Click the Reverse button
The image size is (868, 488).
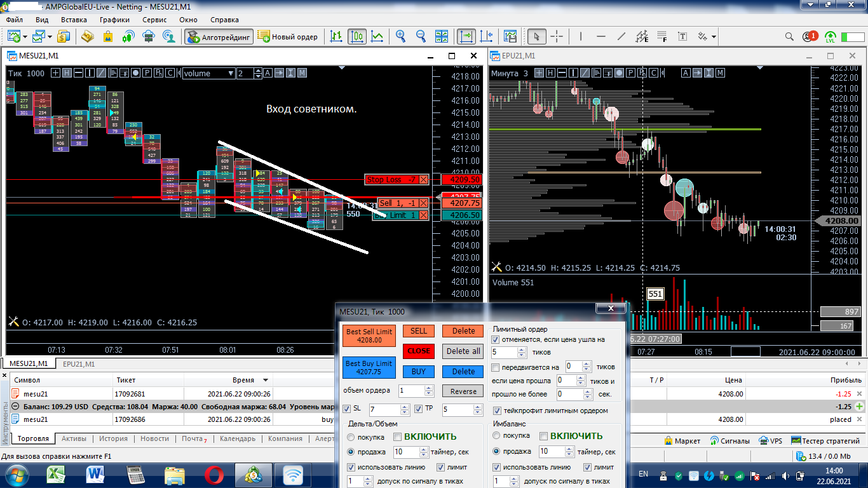click(463, 391)
